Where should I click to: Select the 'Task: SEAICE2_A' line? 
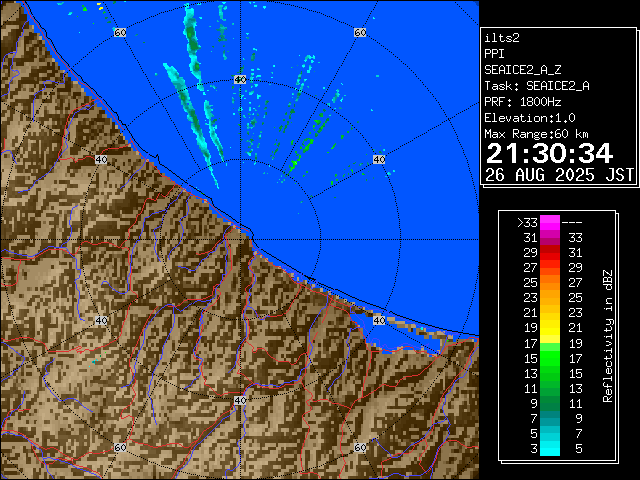pyautogui.click(x=536, y=86)
